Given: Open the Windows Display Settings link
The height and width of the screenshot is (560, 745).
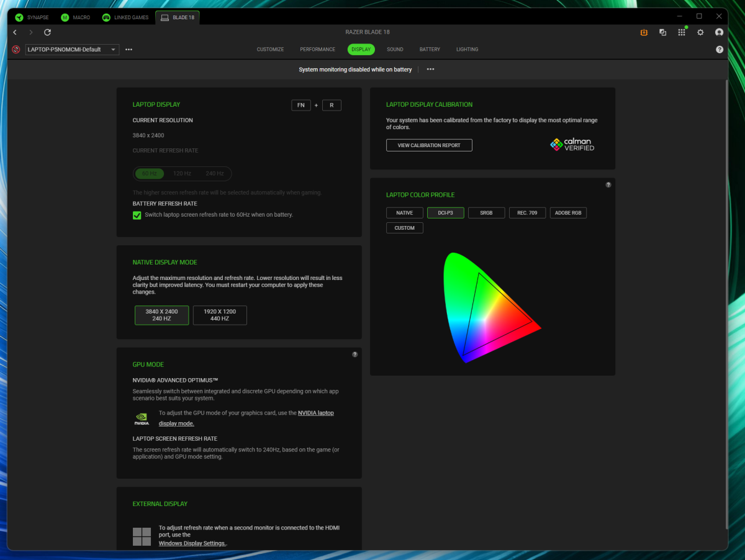Looking at the screenshot, I should 192,543.
